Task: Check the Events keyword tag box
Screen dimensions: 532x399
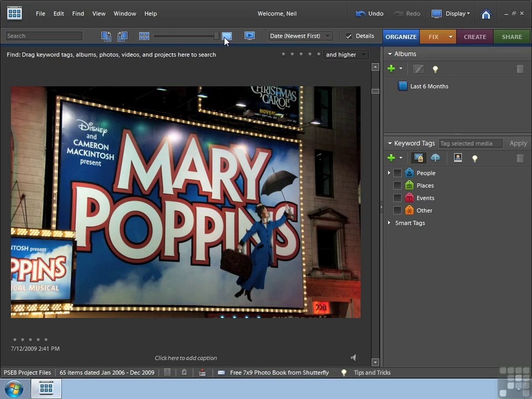Action: 397,198
